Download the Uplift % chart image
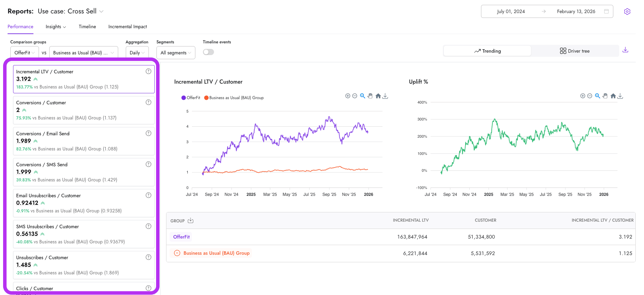This screenshot has width=644, height=295. click(x=620, y=96)
